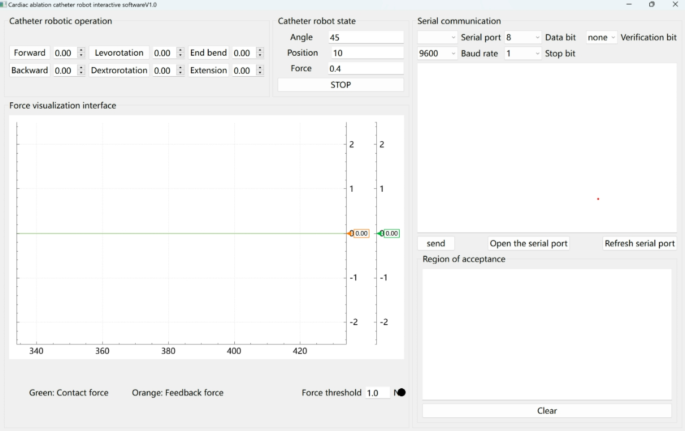
Task: Click the Levorotation value stepper arrows
Action: (x=180, y=53)
